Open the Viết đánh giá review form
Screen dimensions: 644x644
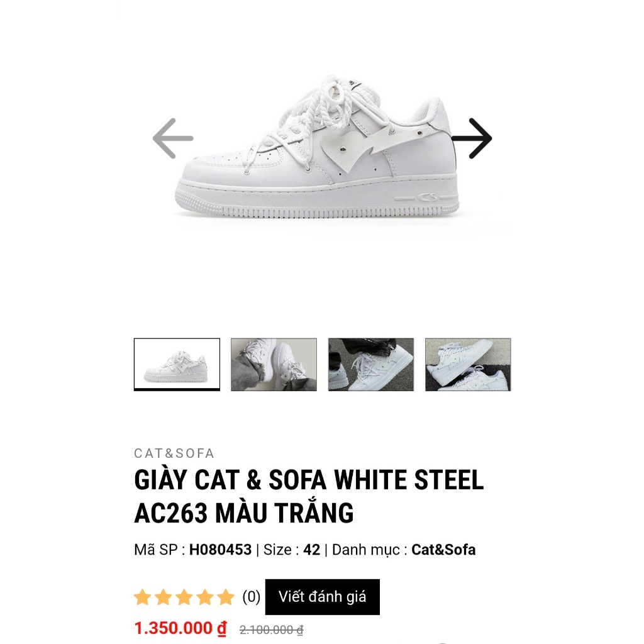(323, 597)
